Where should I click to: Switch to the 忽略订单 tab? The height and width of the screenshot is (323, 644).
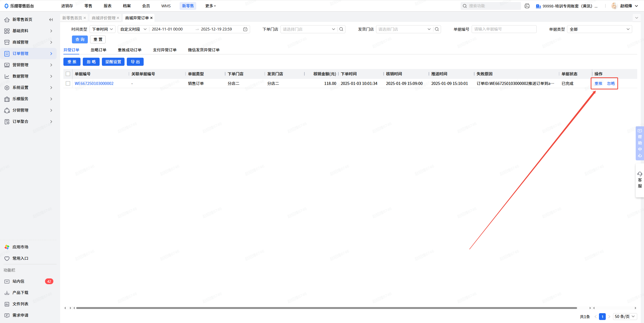pos(98,50)
